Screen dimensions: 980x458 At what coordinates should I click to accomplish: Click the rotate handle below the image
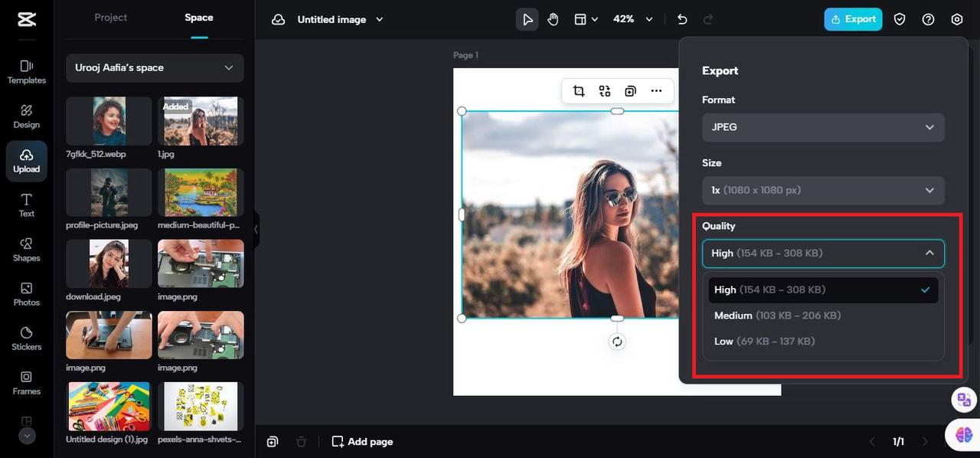point(617,342)
